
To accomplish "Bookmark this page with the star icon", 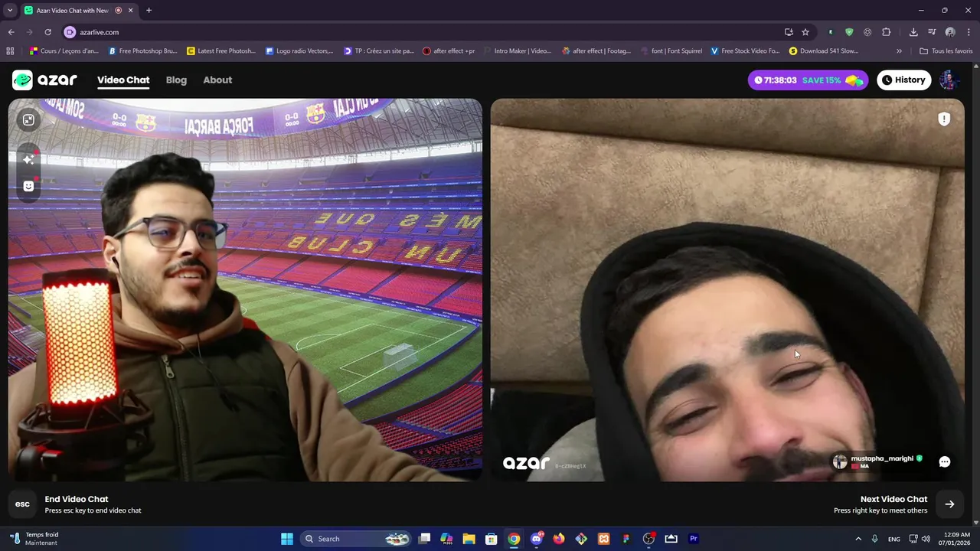I will [x=805, y=32].
